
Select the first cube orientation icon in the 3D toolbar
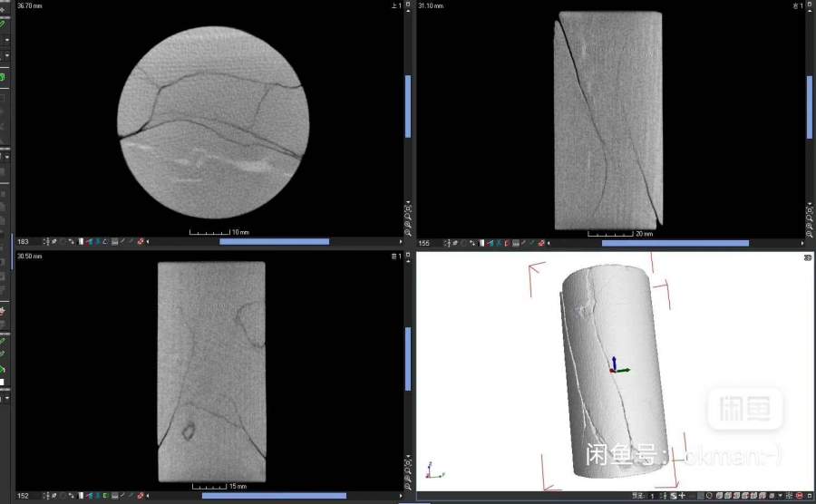click(717, 496)
